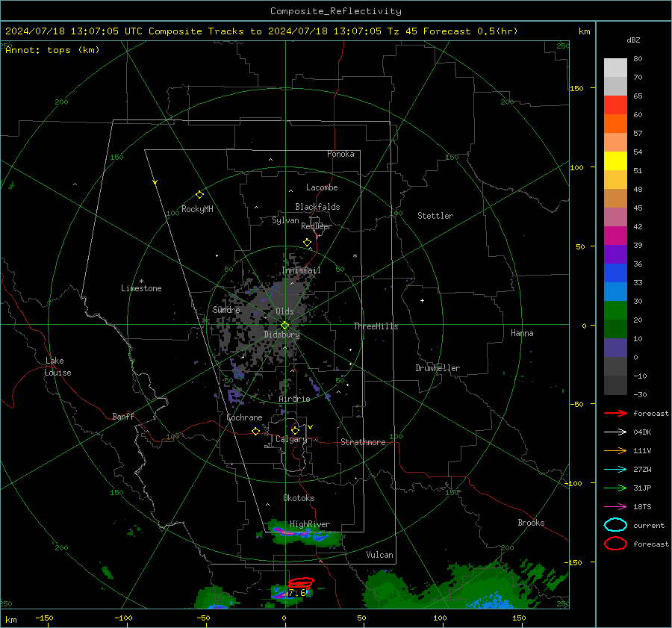Click the cyan 27ZW arrow in legend
The height and width of the screenshot is (628, 672).
(615, 470)
